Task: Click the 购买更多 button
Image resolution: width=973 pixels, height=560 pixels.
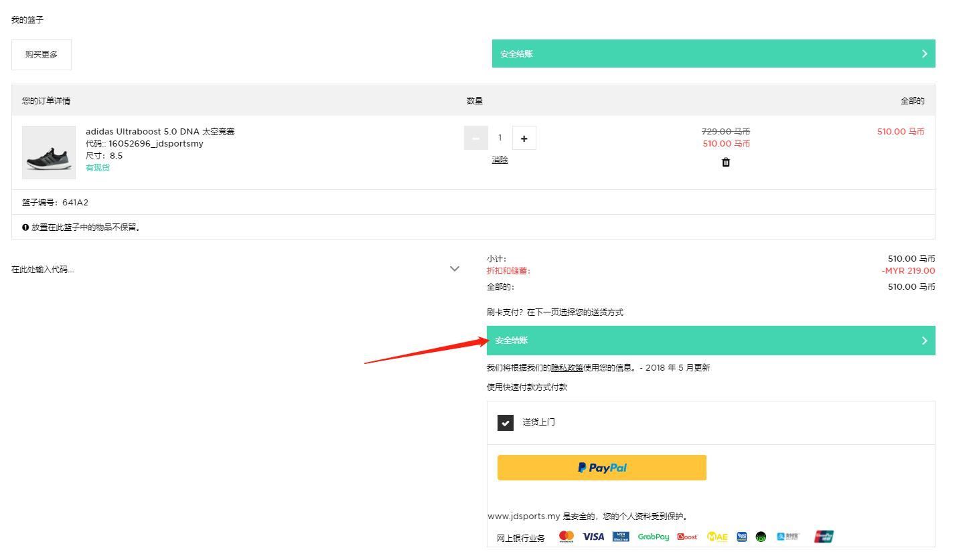Action: click(x=42, y=55)
